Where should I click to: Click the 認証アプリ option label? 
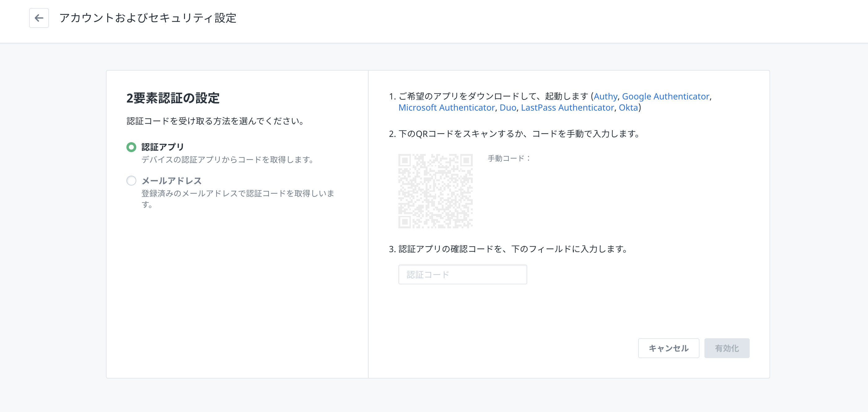coord(162,147)
